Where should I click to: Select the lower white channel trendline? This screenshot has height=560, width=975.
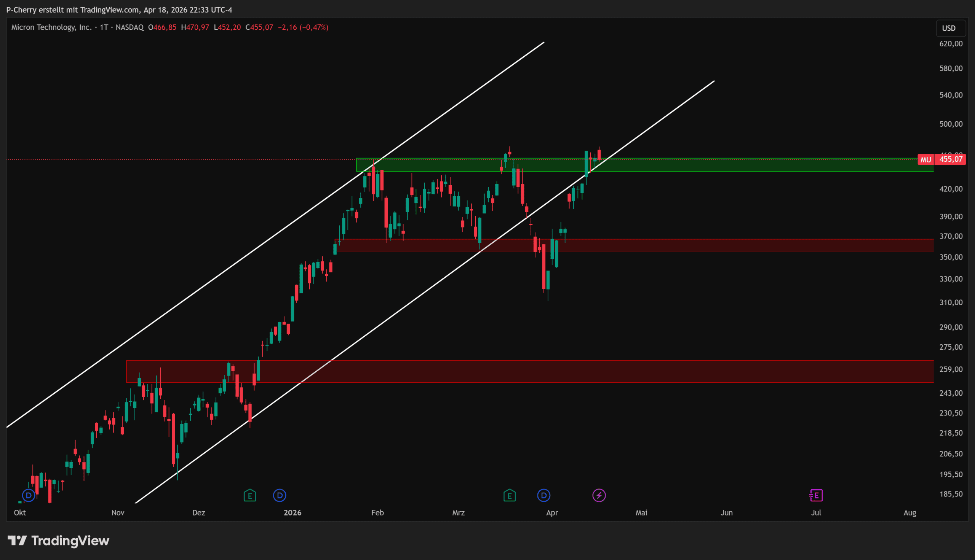[x=385, y=320]
